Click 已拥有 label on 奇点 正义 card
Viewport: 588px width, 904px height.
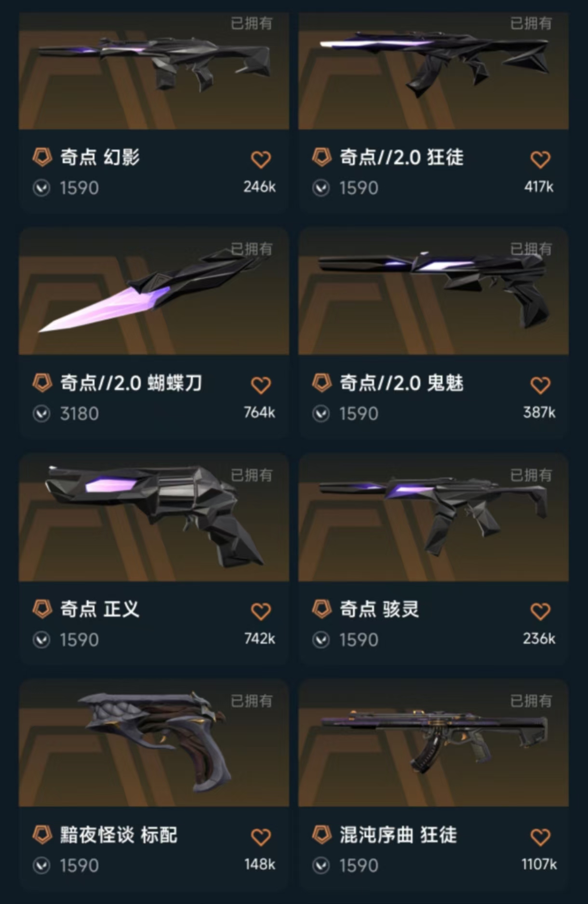coord(252,475)
